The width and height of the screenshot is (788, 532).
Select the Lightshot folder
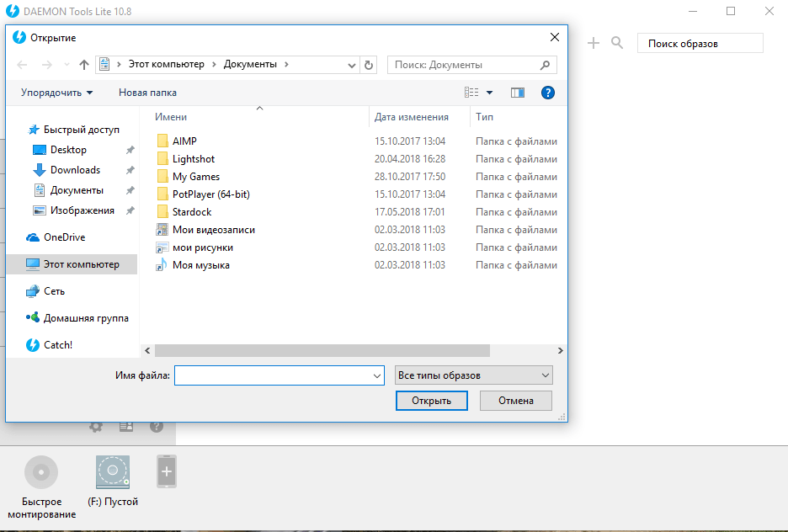[x=194, y=159]
